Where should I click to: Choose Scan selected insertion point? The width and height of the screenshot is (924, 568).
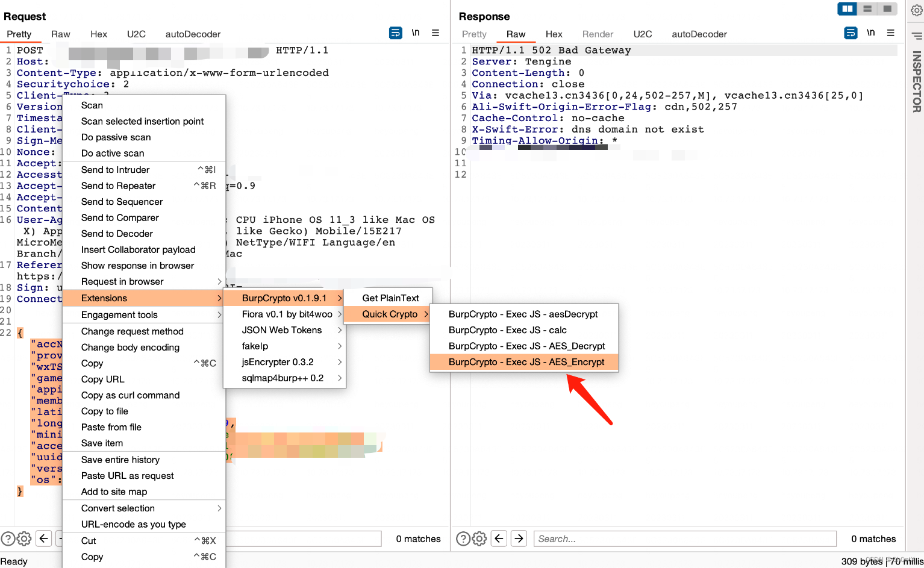(144, 121)
